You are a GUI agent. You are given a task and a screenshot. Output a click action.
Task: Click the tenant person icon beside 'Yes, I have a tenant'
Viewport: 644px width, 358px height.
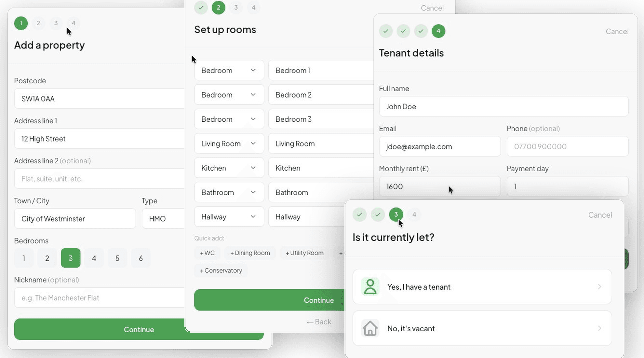370,287
